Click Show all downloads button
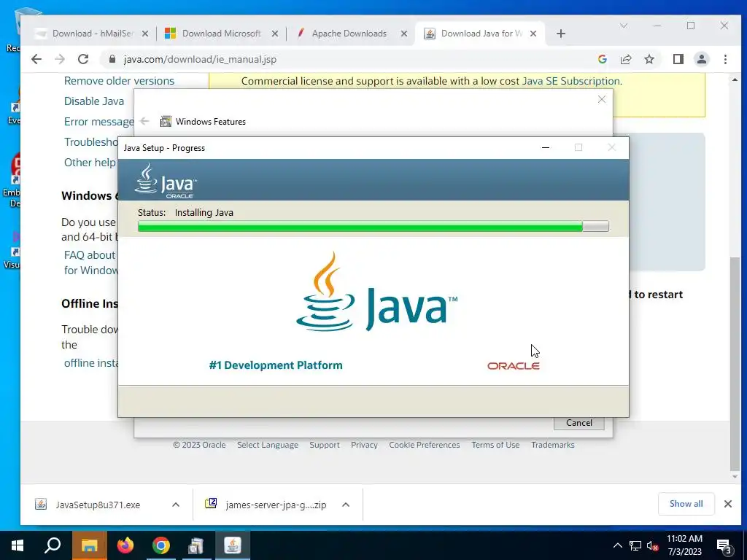Viewport: 747px width, 560px height. point(686,504)
